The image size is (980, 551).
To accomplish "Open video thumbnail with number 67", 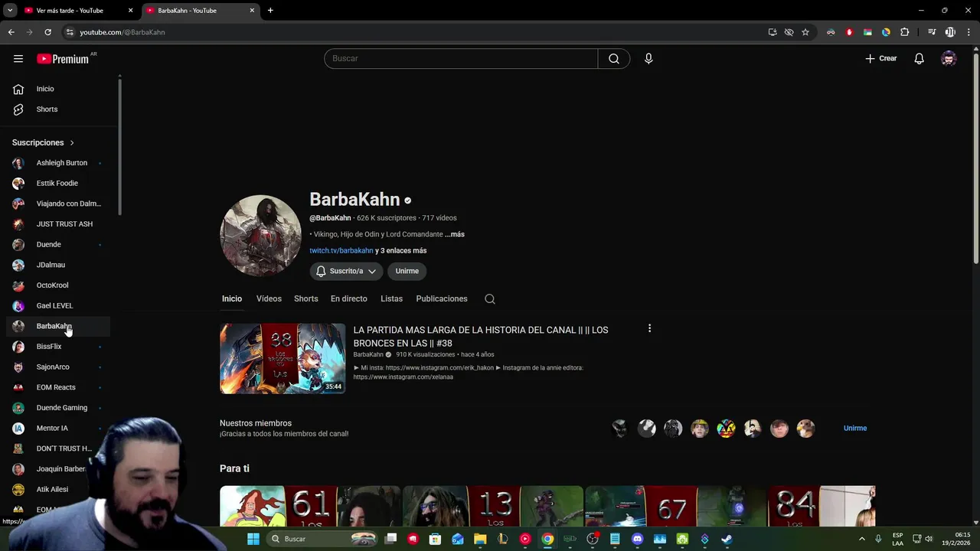I will click(x=675, y=507).
